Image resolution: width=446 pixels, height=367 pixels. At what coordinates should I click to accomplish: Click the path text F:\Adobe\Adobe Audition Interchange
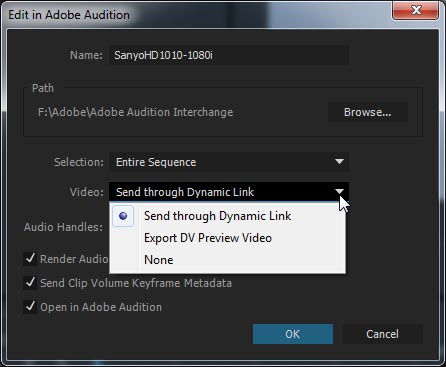tap(135, 112)
